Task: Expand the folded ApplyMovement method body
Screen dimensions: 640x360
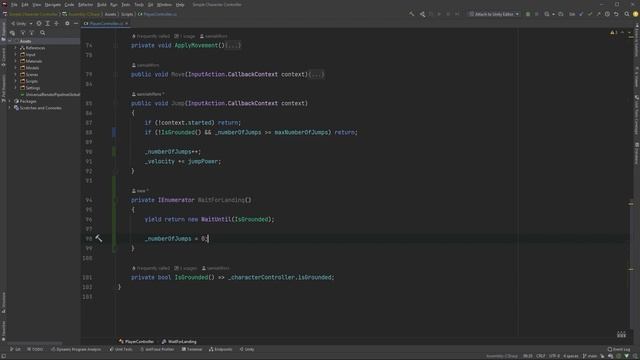Action: coord(233,45)
